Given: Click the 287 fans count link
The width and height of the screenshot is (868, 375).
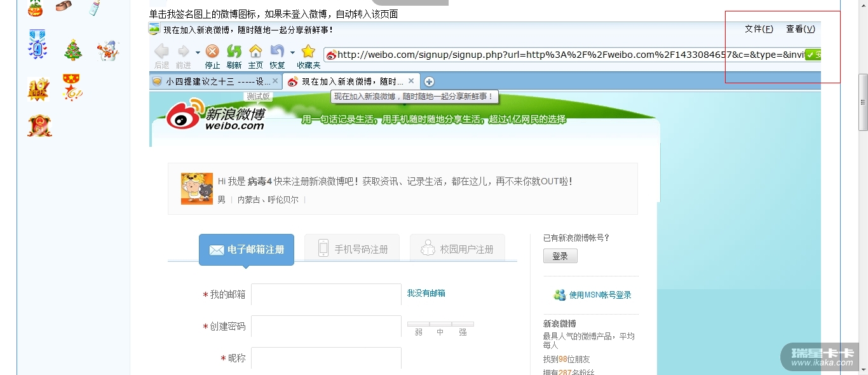Looking at the screenshot, I should [x=566, y=372].
